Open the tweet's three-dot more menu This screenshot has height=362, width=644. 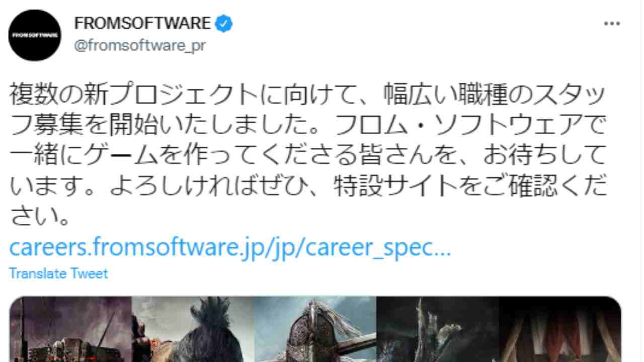[611, 24]
